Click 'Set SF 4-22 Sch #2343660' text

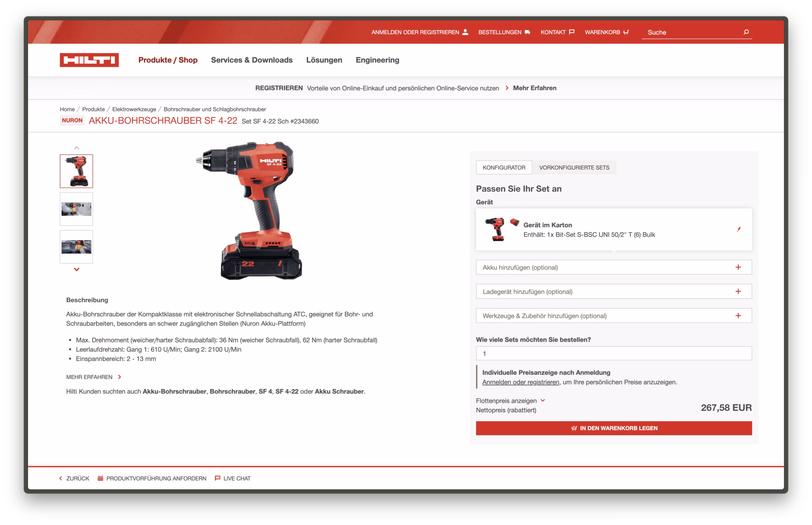(x=280, y=121)
